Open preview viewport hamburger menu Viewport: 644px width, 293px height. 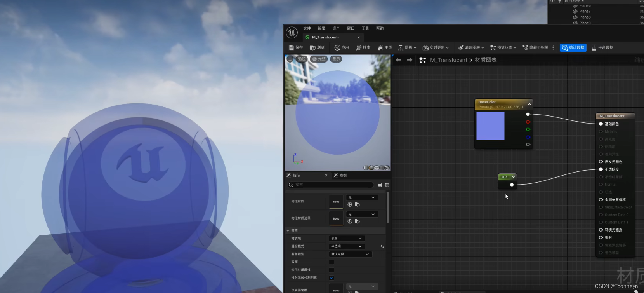click(290, 59)
